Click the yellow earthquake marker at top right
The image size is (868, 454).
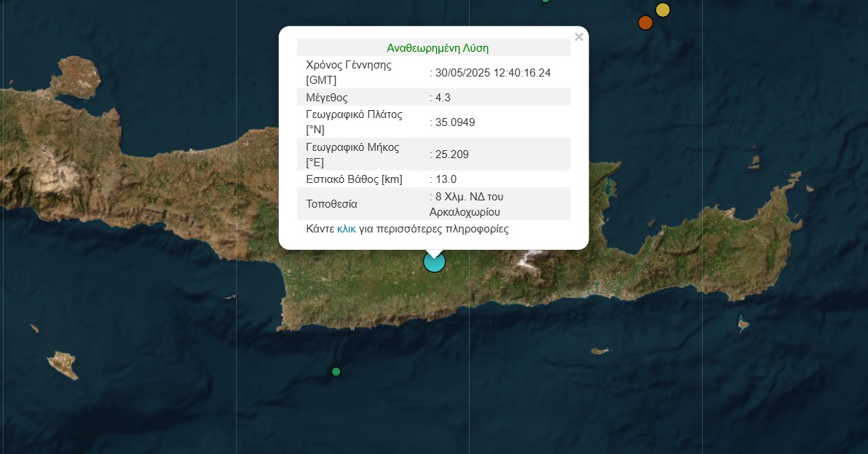[663, 9]
